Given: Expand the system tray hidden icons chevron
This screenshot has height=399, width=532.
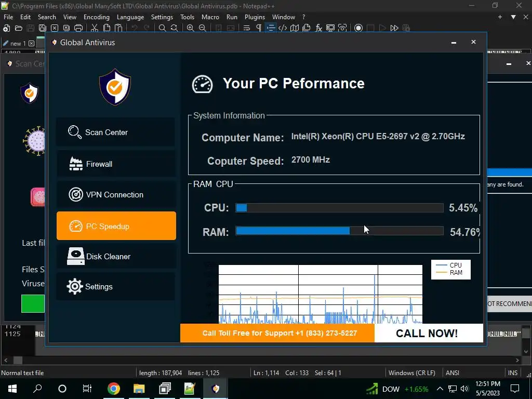Looking at the screenshot, I should coord(440,389).
